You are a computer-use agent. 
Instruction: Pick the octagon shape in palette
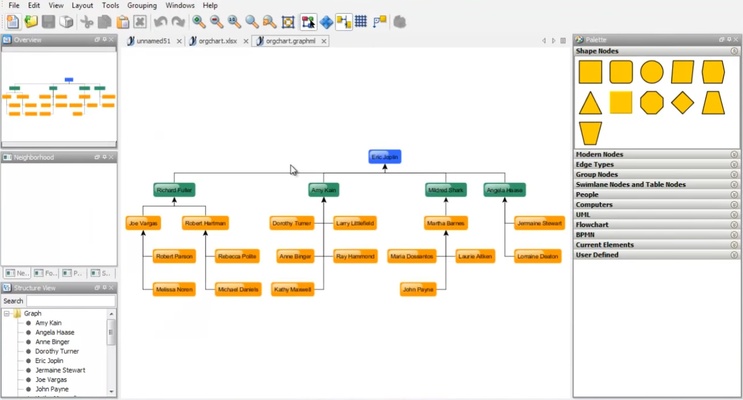tap(652, 103)
